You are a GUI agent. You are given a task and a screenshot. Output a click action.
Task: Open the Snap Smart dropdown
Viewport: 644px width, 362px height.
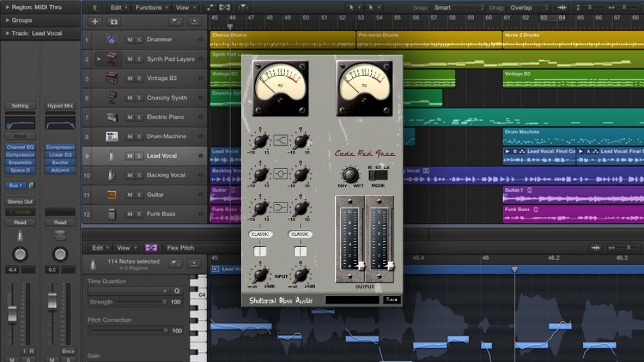458,8
